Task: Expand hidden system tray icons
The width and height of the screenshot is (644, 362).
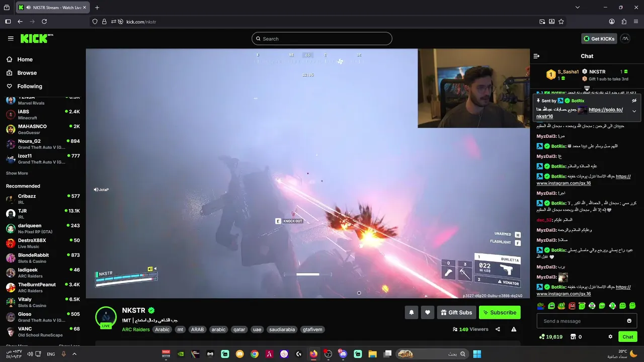Action: click(74, 354)
